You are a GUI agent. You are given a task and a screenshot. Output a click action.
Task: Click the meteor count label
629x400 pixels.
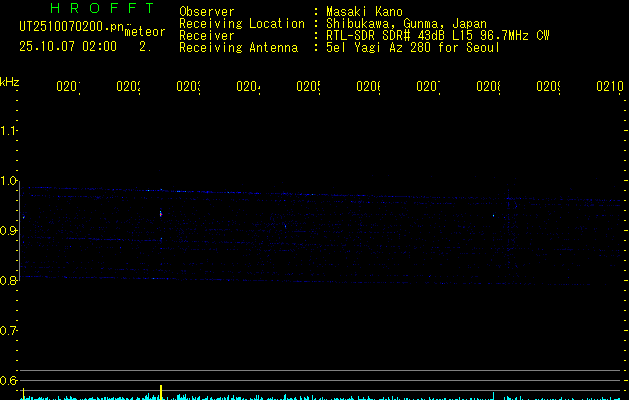pos(145,31)
